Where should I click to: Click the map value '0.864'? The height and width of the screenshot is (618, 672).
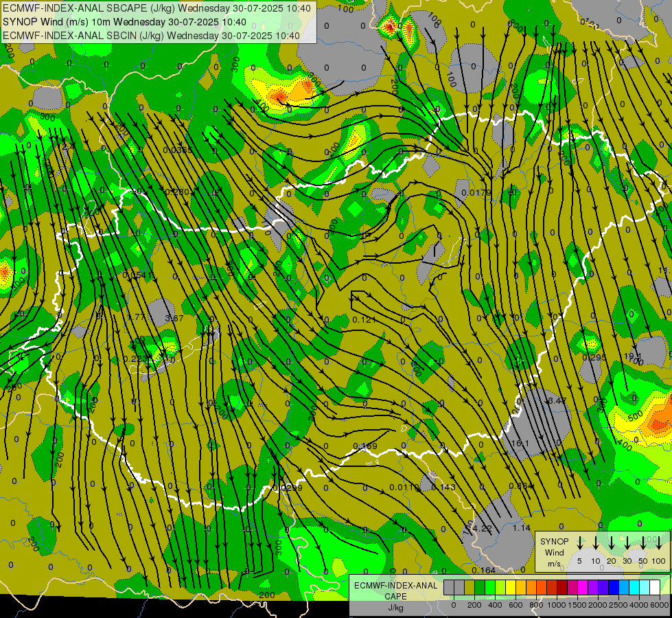point(521,486)
